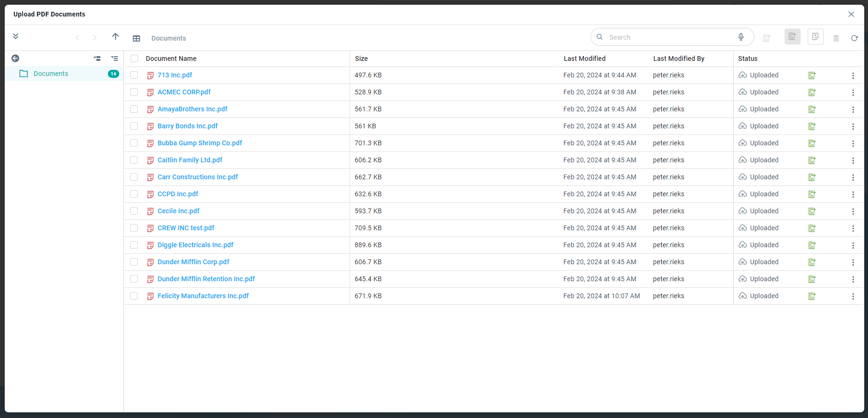The width and height of the screenshot is (868, 418).
Task: Open the Dunder Mifflin Corp.pdf link
Action: click(x=193, y=262)
